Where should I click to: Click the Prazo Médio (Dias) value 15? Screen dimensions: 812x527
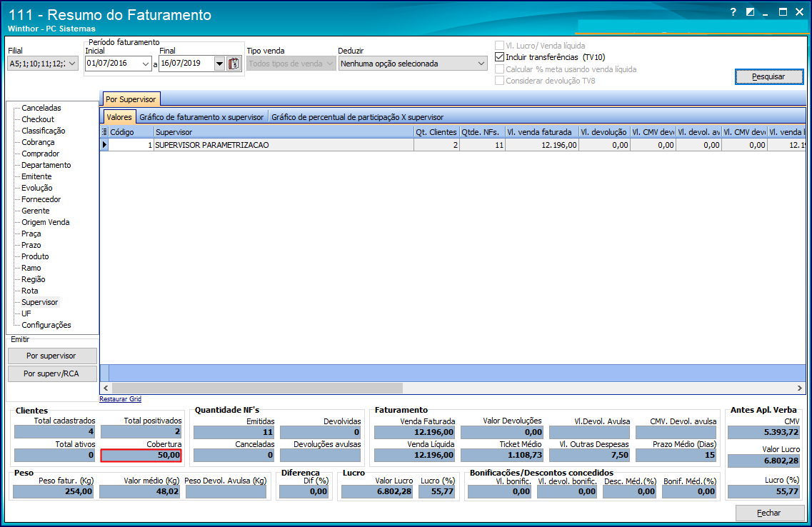[676, 455]
